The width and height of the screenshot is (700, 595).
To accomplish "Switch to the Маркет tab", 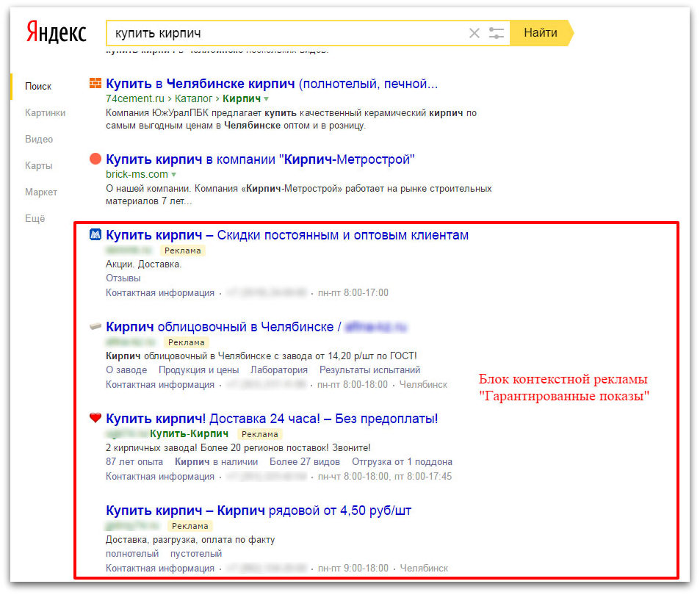I will [41, 192].
